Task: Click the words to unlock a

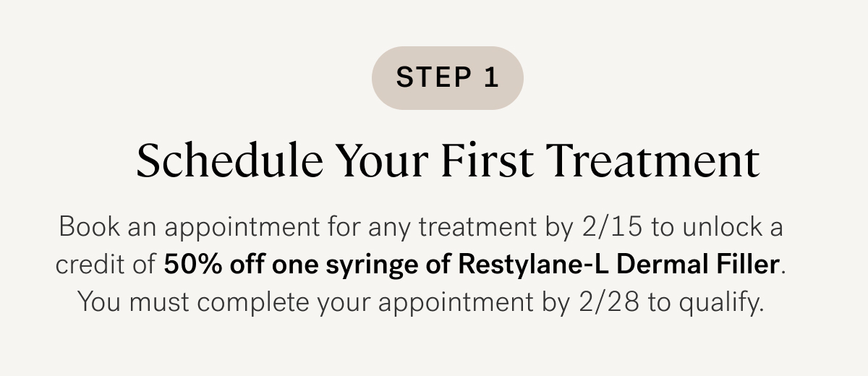Action: [x=718, y=228]
